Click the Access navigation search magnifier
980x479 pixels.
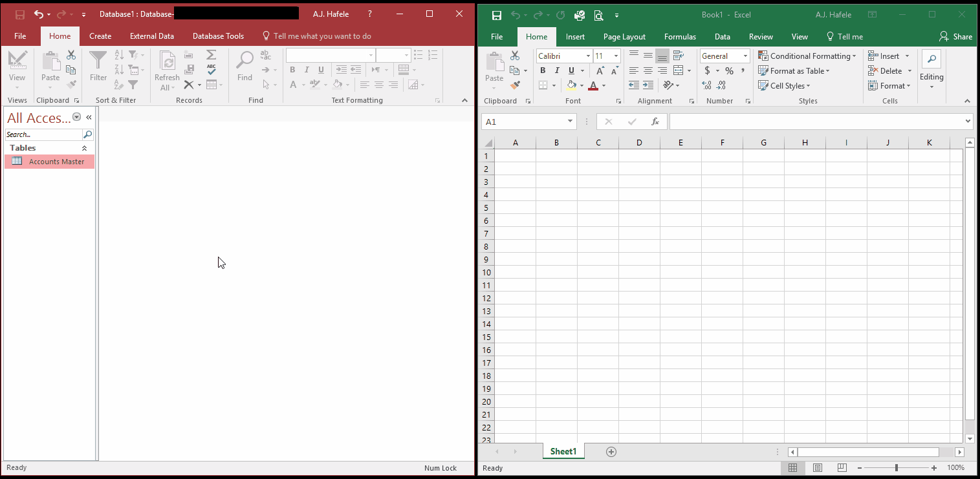click(88, 134)
